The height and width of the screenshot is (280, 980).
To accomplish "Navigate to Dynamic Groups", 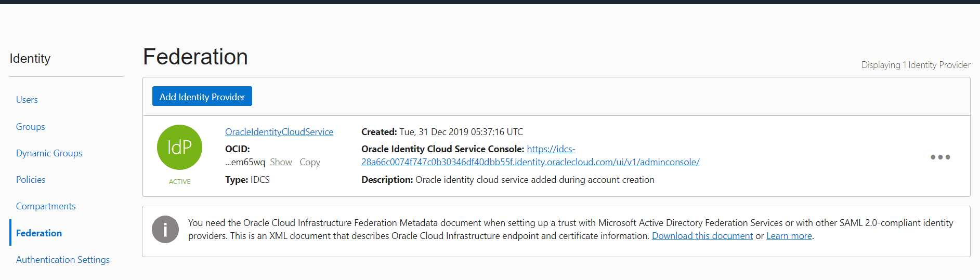I will [49, 153].
